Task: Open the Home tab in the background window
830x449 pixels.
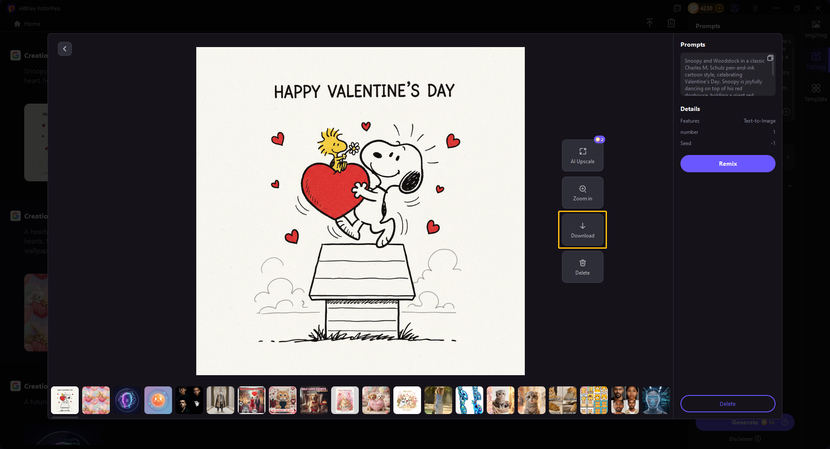Action: point(27,24)
